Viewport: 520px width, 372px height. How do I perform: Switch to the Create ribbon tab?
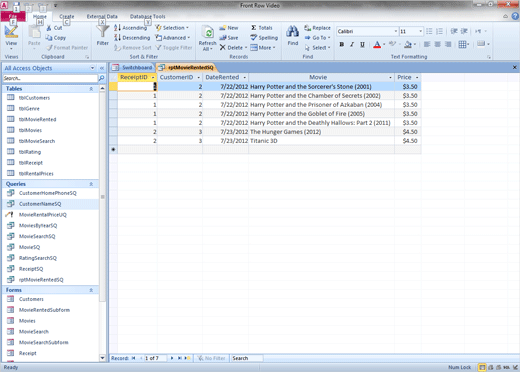pyautogui.click(x=67, y=16)
